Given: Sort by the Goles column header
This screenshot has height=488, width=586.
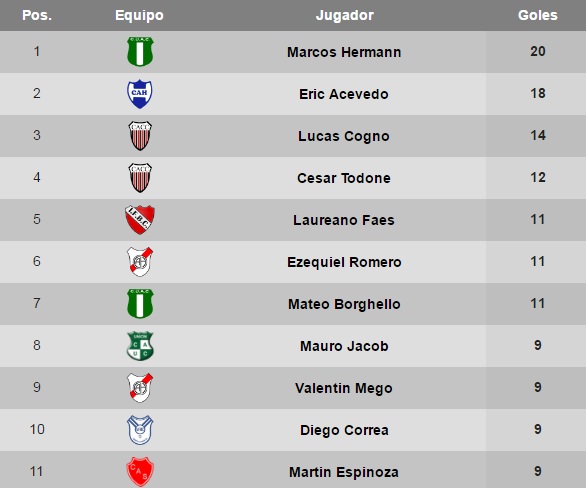Looking at the screenshot, I should point(537,15).
